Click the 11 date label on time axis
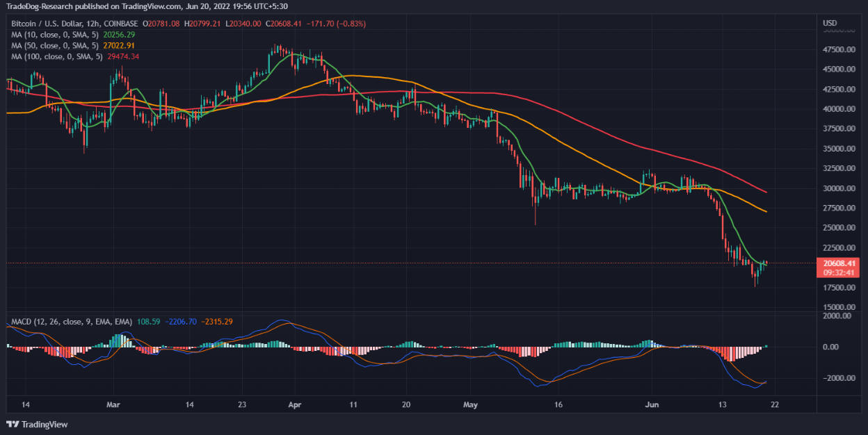This screenshot has width=868, height=435. [x=353, y=404]
